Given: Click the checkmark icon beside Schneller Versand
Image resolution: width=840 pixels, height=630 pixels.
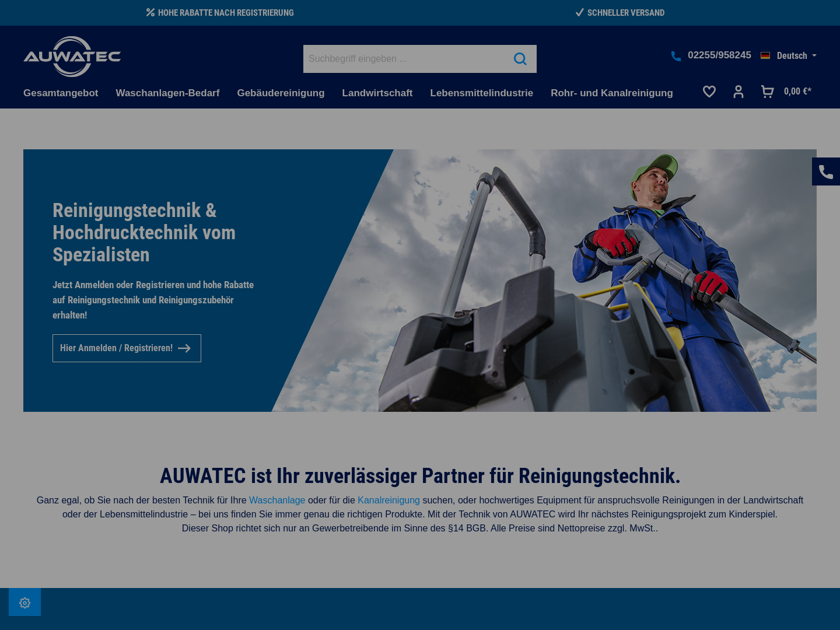Looking at the screenshot, I should pyautogui.click(x=580, y=12).
